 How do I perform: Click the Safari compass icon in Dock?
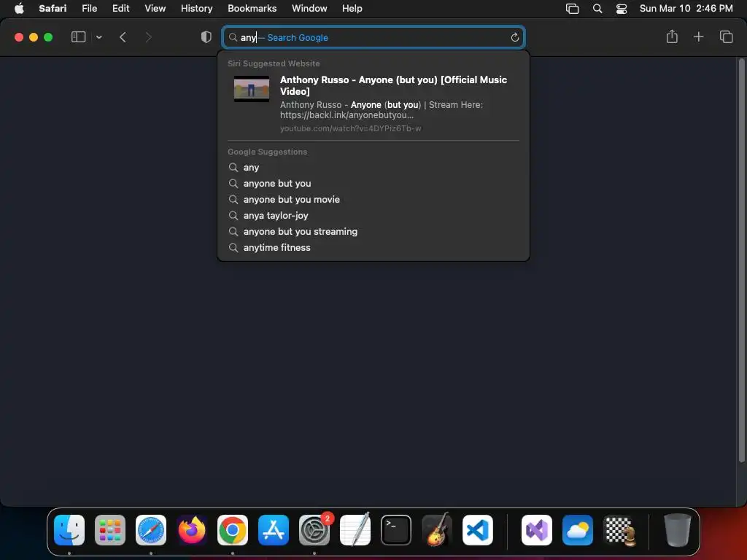click(x=151, y=529)
